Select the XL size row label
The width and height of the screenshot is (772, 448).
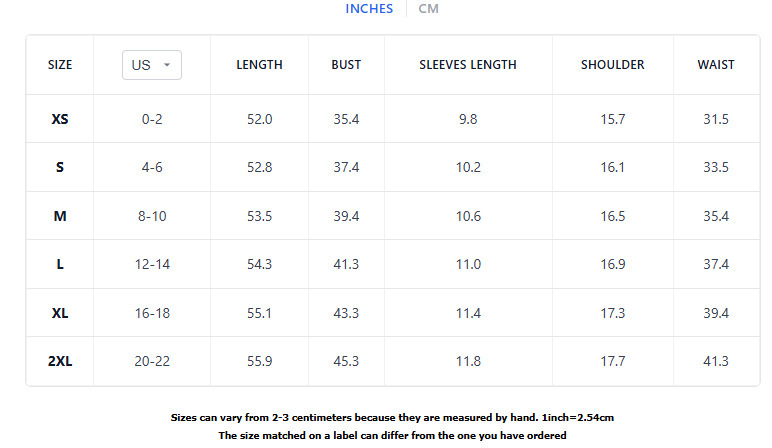pyautogui.click(x=60, y=313)
